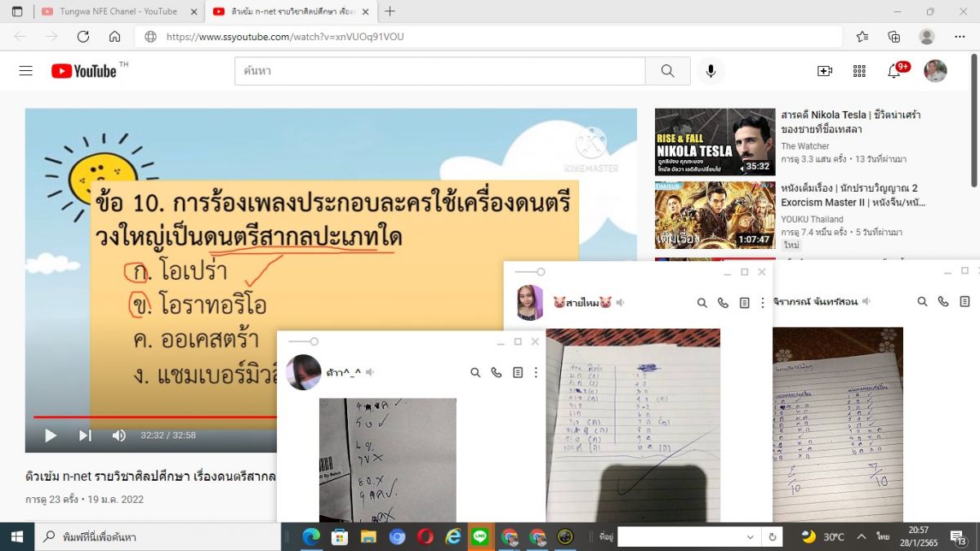Viewport: 980px width, 551px height.
Task: Search messages in ต้าา^_^ chat window
Action: [x=475, y=372]
